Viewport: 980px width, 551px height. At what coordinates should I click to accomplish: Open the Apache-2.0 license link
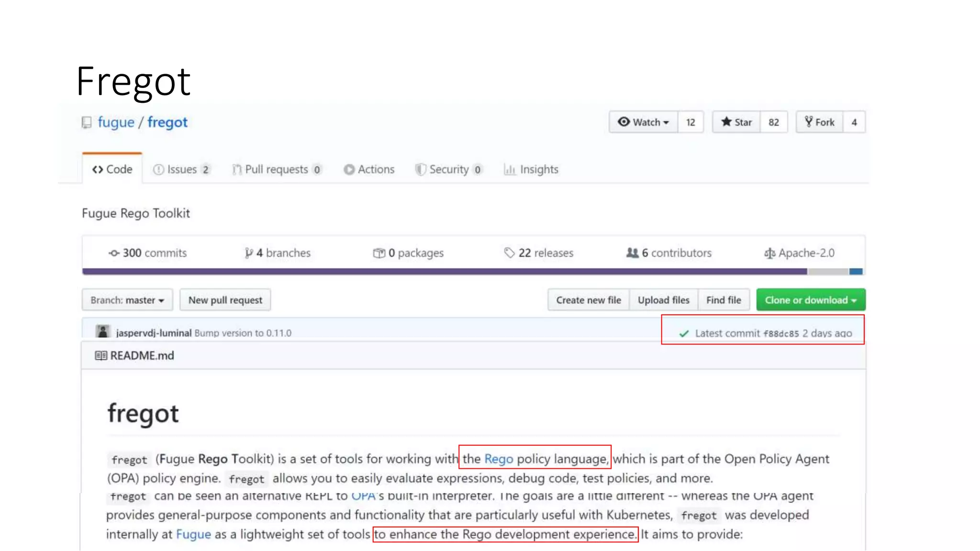click(800, 253)
